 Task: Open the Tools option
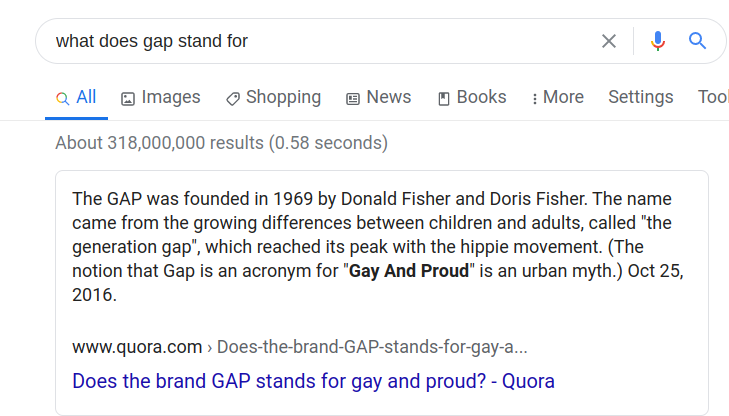(x=713, y=97)
